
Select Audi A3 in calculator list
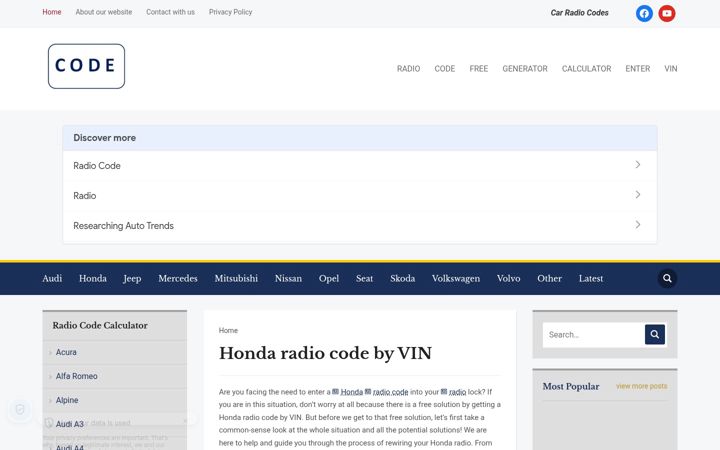coord(70,424)
